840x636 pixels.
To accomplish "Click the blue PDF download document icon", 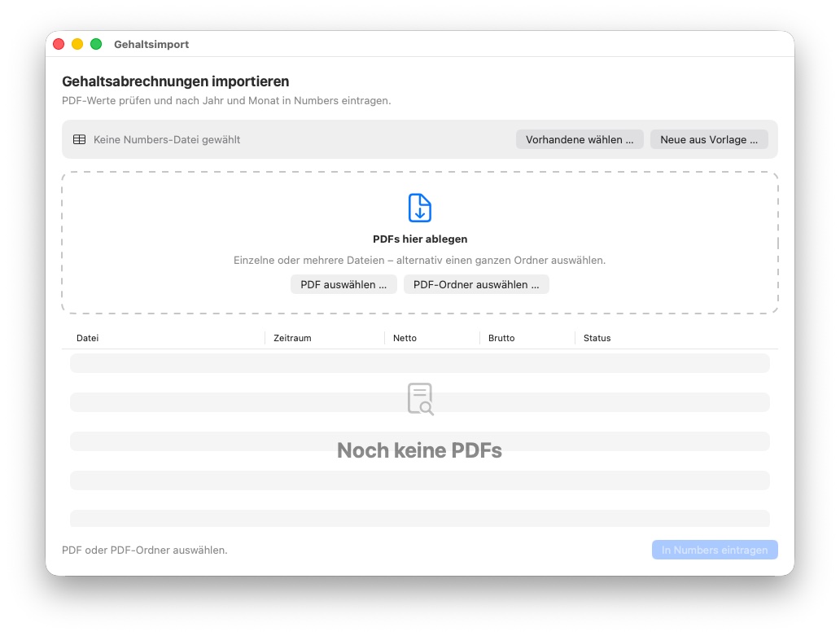I will click(x=419, y=208).
